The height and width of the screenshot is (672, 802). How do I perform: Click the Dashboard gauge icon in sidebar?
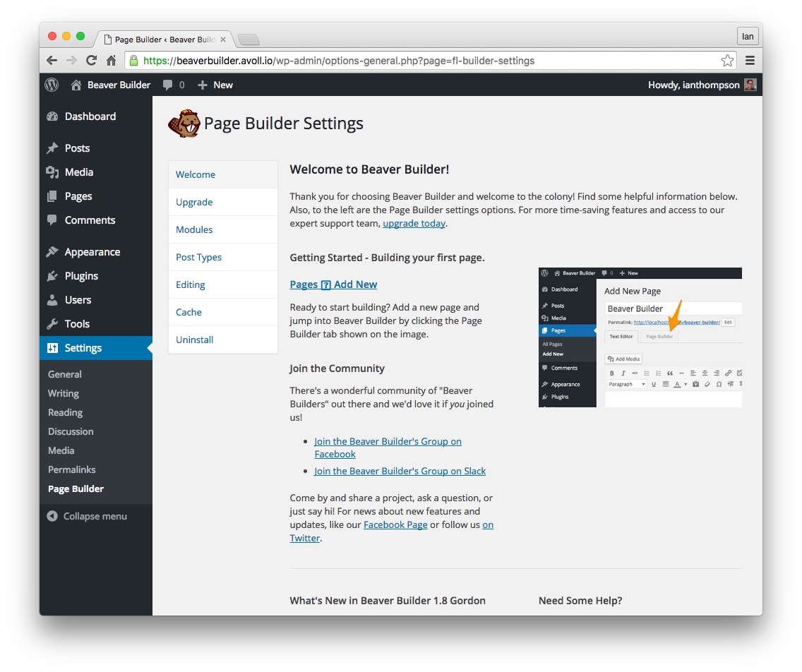[52, 116]
